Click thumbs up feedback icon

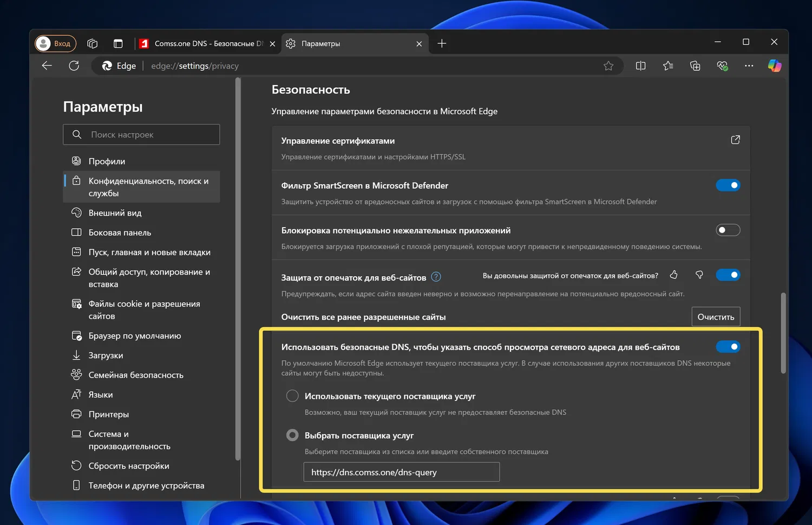click(x=673, y=275)
